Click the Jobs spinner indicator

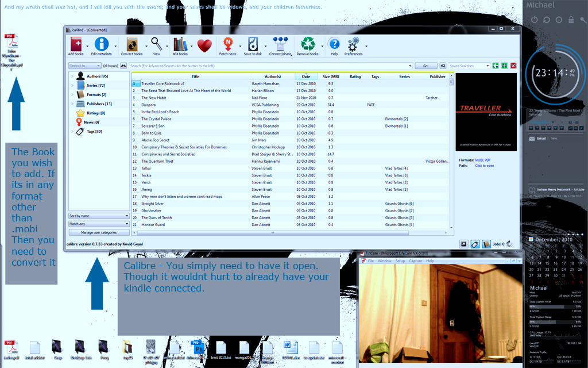509,244
